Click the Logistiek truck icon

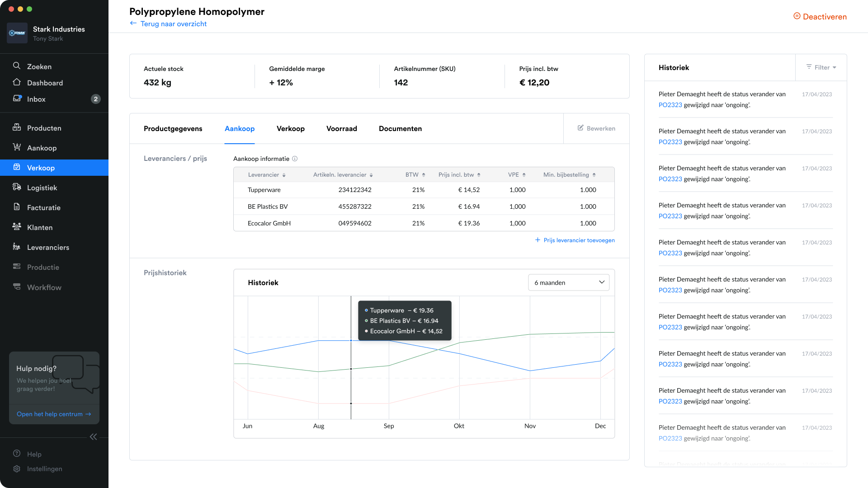pos(17,187)
